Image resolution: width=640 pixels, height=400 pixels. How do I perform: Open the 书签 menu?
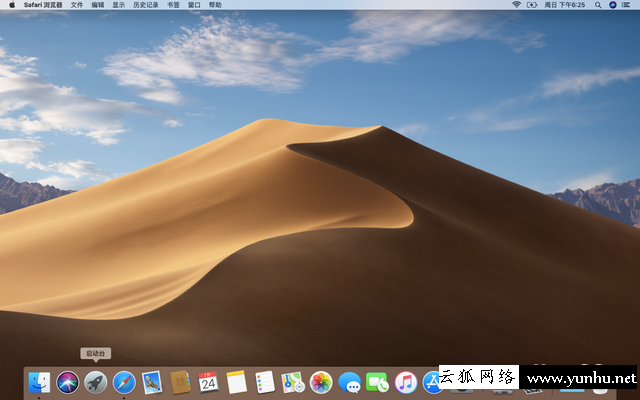click(x=173, y=5)
